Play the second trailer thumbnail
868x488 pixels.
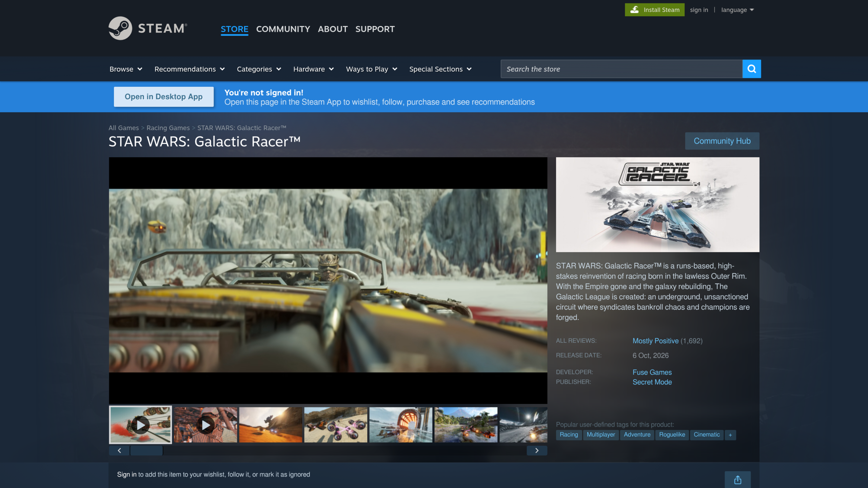[205, 425]
